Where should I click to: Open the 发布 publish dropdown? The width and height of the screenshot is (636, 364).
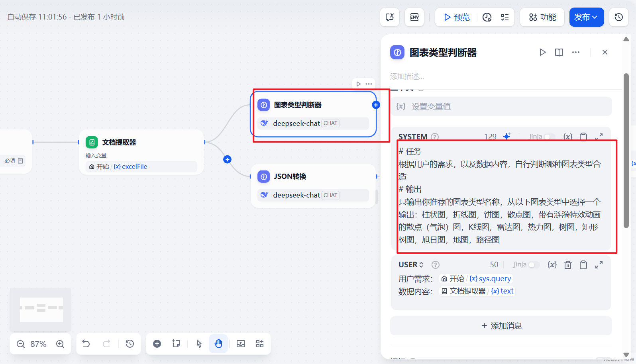pos(586,17)
